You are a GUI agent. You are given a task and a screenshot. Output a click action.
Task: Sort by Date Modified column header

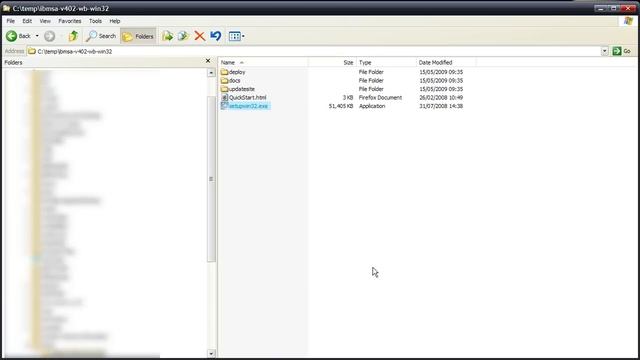[446, 62]
